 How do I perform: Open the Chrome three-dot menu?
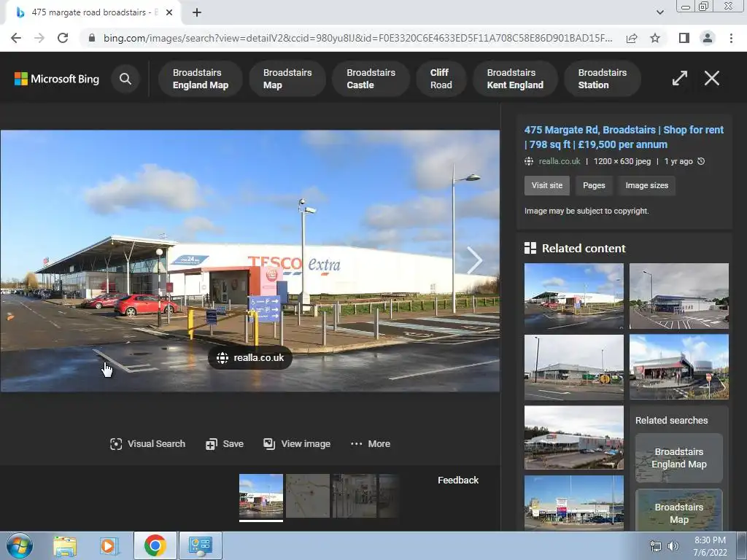731,38
